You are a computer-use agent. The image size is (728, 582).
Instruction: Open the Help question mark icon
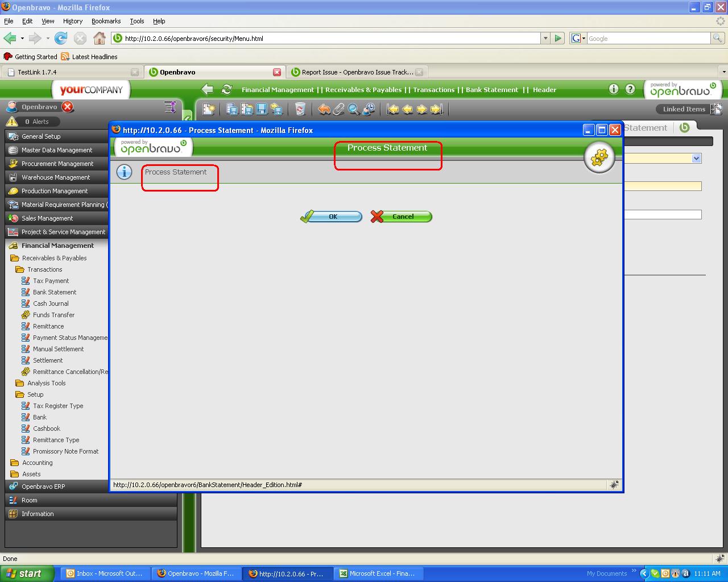tap(630, 89)
